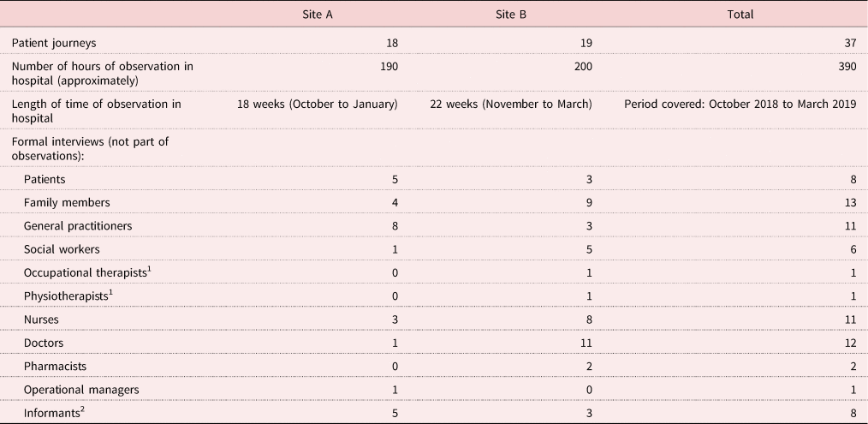Click the Family members row label
868x424 pixels.
coord(67,203)
